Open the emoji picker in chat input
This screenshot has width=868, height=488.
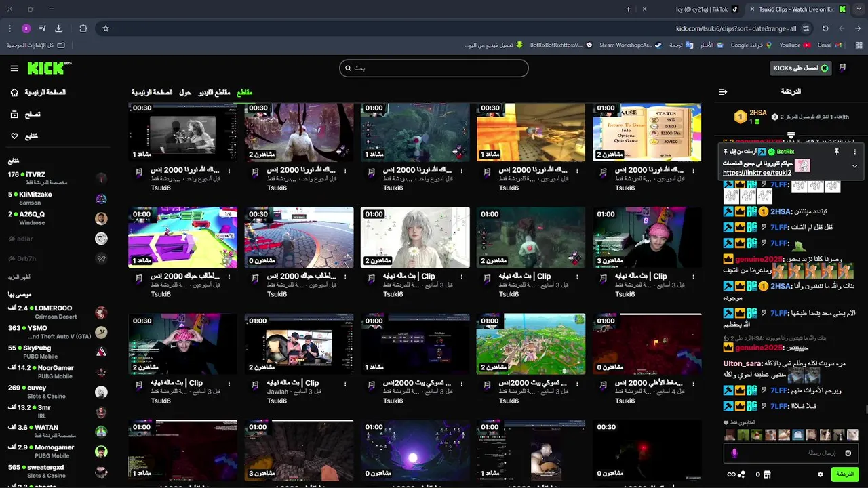click(x=846, y=453)
